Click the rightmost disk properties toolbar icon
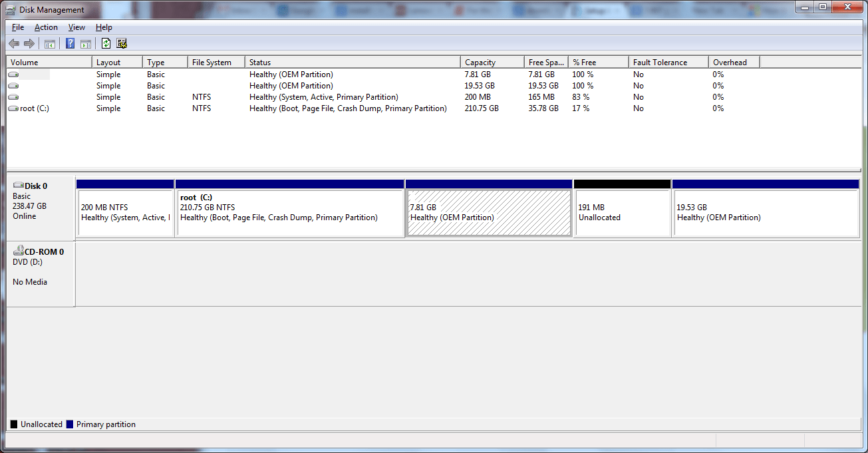Viewport: 868px width, 453px height. point(122,43)
